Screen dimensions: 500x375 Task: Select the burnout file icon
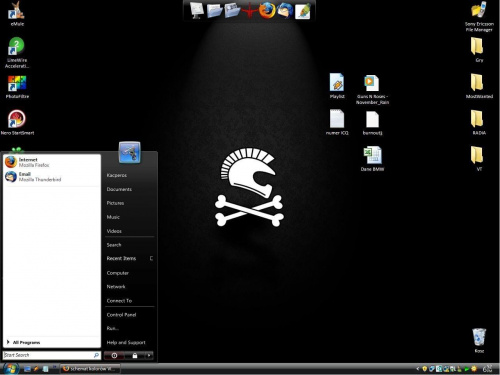pyautogui.click(x=372, y=123)
